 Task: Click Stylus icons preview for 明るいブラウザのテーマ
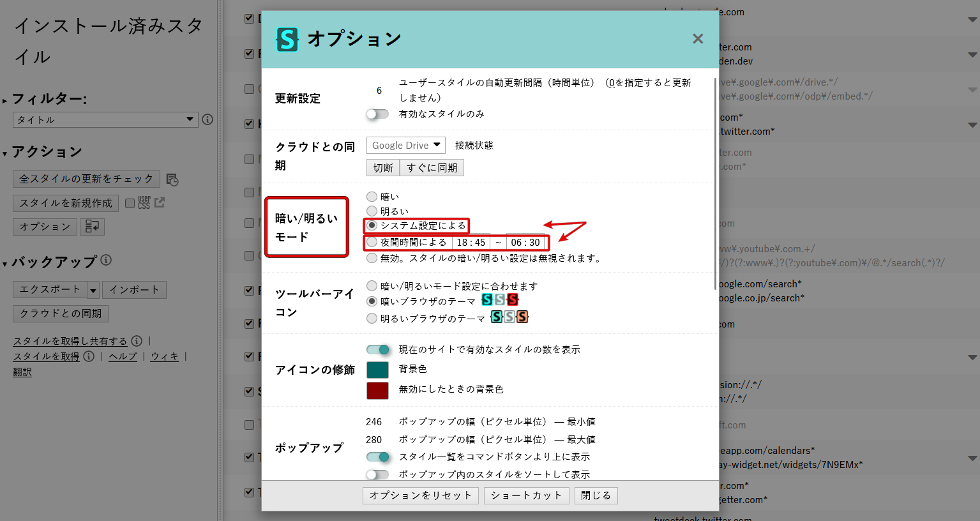pyautogui.click(x=509, y=317)
